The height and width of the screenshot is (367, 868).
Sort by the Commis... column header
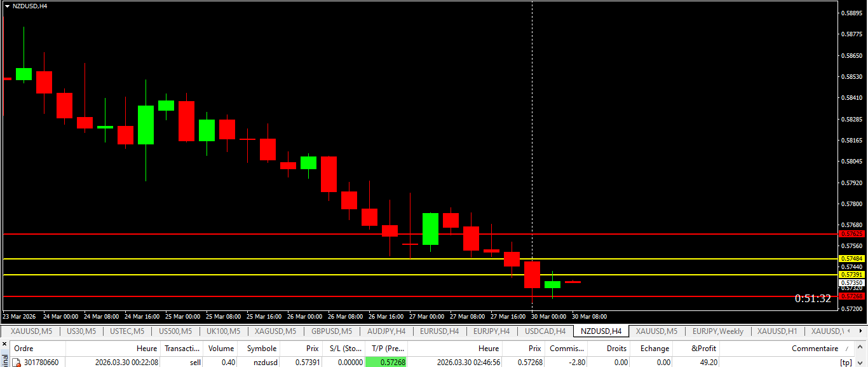(567, 349)
